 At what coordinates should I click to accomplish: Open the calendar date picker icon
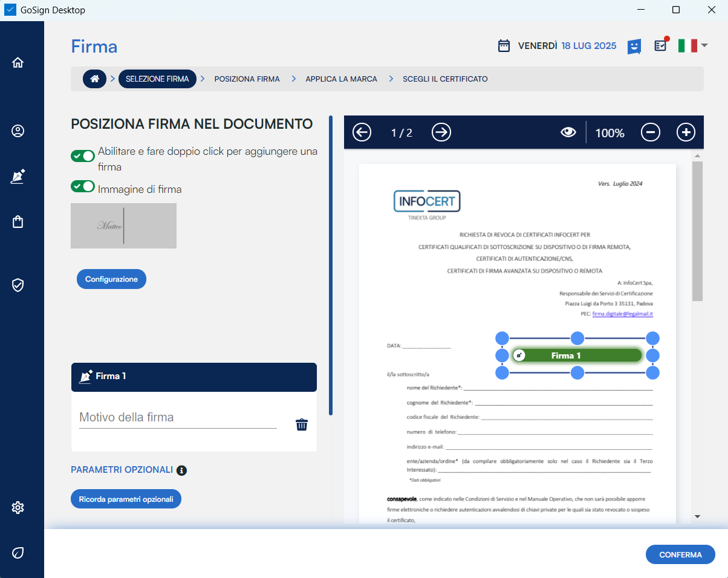[x=504, y=46]
